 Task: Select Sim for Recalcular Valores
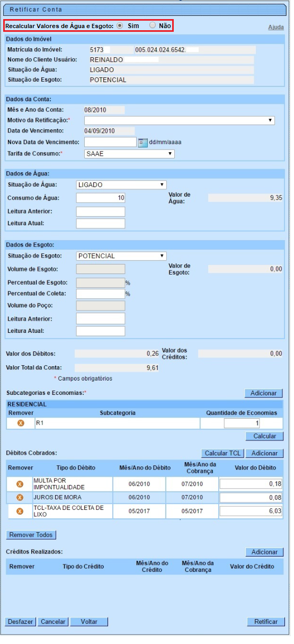(x=120, y=25)
